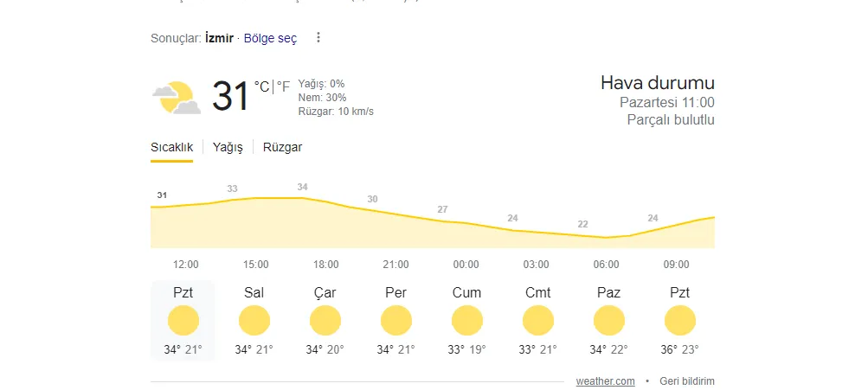868x390 pixels.
Task: Switch temperature unit to °F
Action: tap(283, 86)
